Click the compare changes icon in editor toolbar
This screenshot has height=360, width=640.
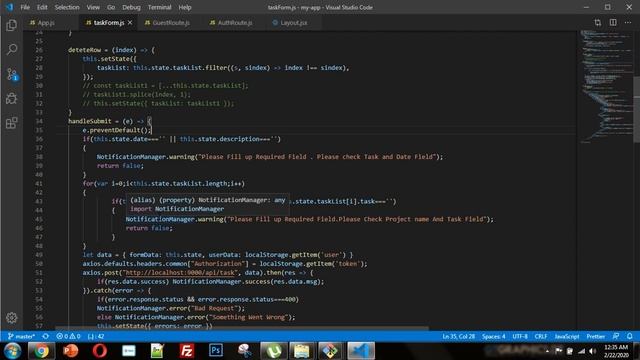(598, 23)
